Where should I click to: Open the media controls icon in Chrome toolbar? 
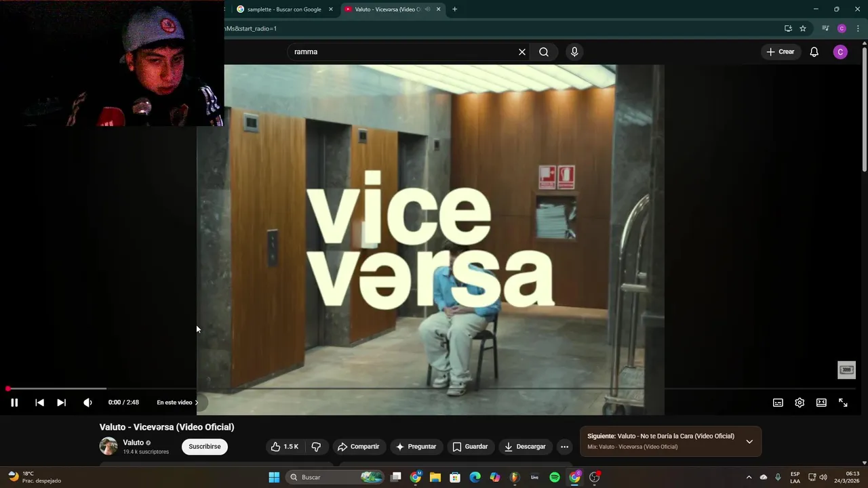pyautogui.click(x=825, y=28)
